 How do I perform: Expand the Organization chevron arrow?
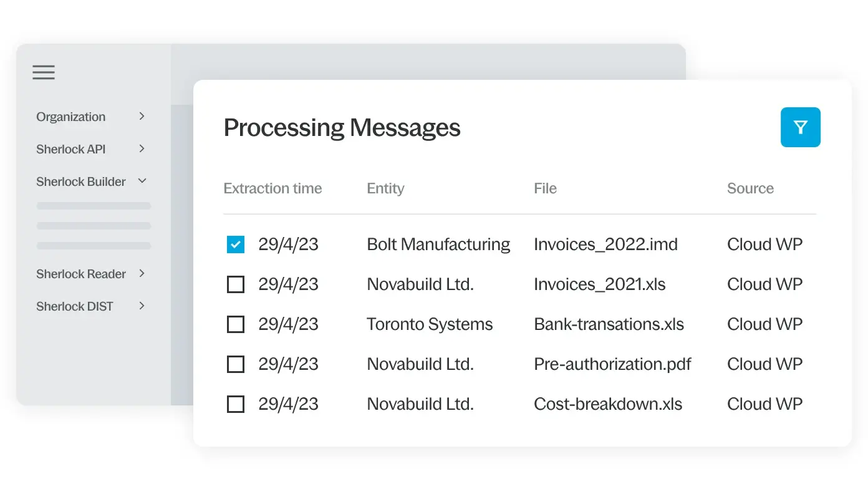point(142,116)
